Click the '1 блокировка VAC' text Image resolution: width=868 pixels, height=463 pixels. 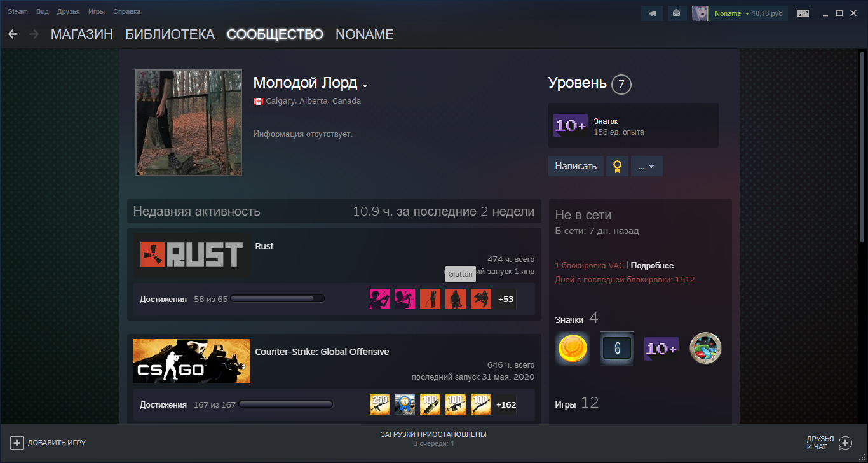(590, 266)
